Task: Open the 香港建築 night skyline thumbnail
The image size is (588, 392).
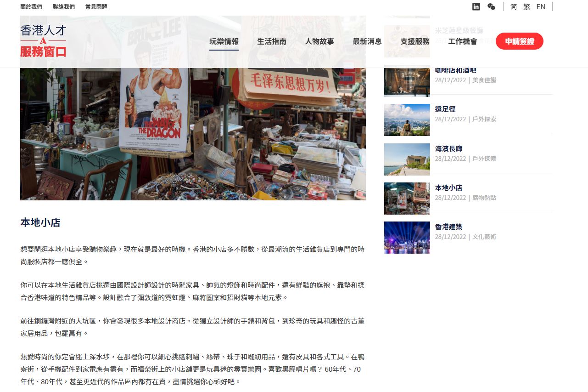Action: tap(407, 238)
